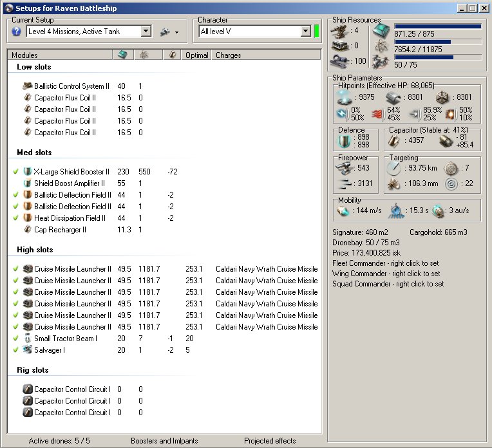The image size is (492, 448).
Task: Toggle the first Cruise Missile Launcher II checkmark
Action: point(15,269)
